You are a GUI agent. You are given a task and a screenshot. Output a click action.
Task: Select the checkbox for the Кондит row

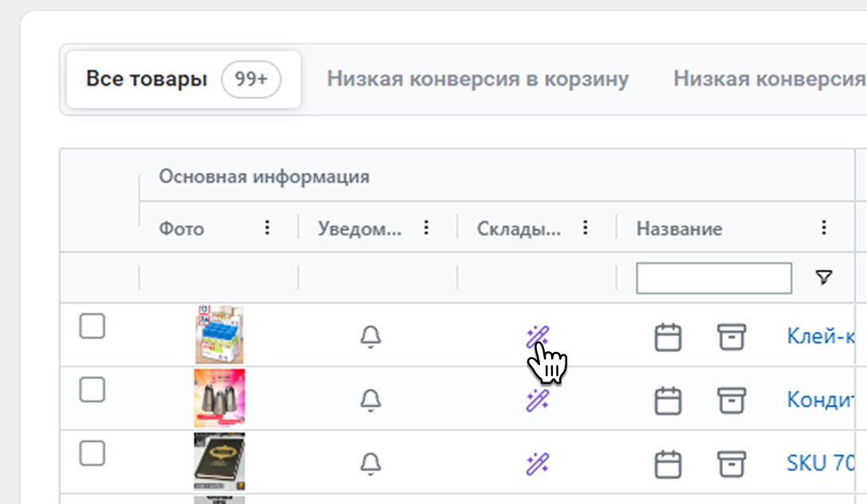coord(92,390)
